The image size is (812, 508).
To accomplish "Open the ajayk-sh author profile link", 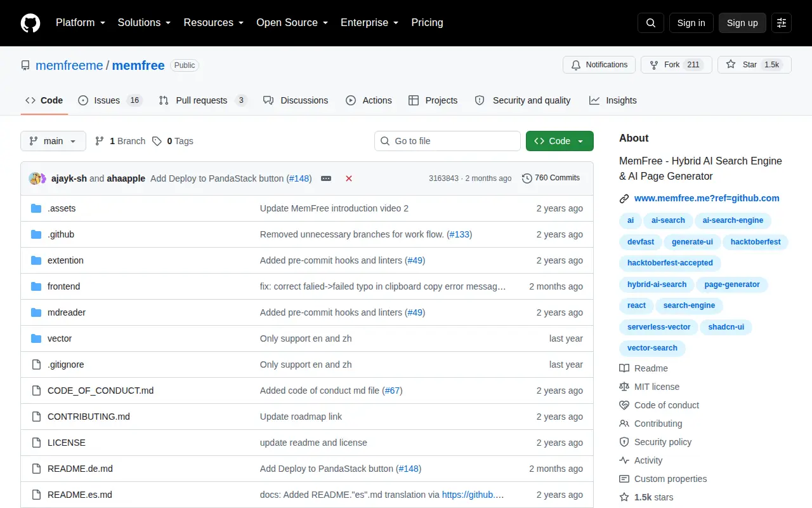I will (x=69, y=178).
